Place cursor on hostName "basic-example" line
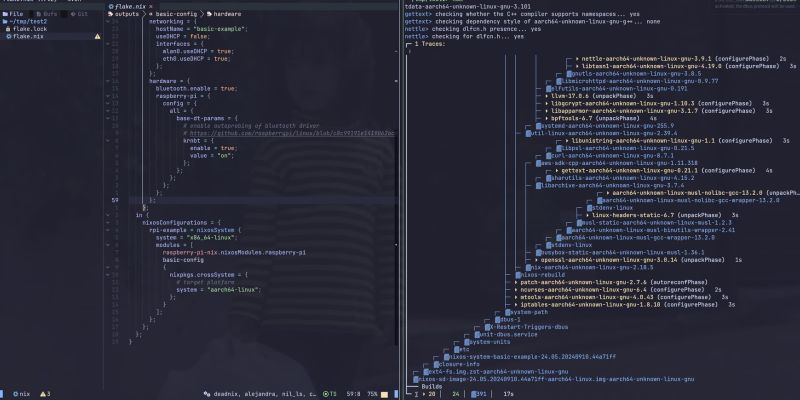 coord(201,30)
